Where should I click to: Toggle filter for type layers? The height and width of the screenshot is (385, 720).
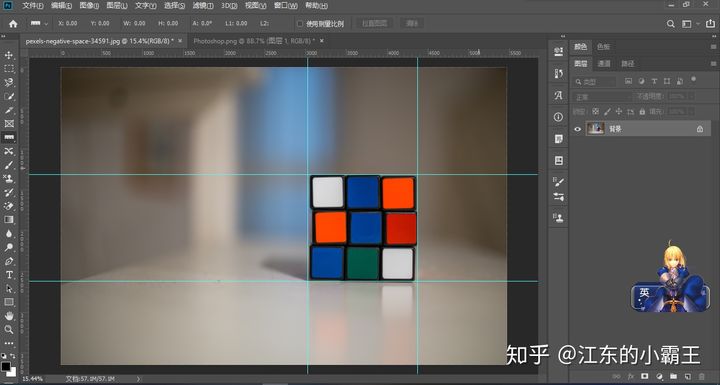pos(654,81)
